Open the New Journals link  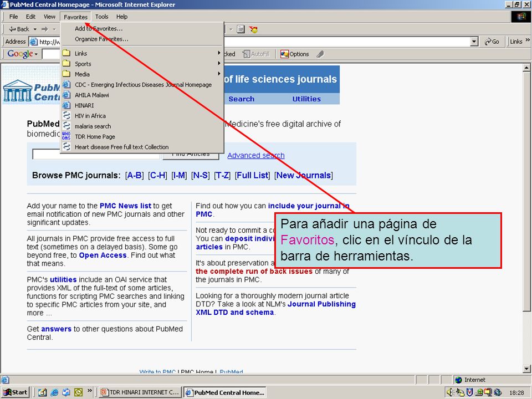click(x=304, y=176)
